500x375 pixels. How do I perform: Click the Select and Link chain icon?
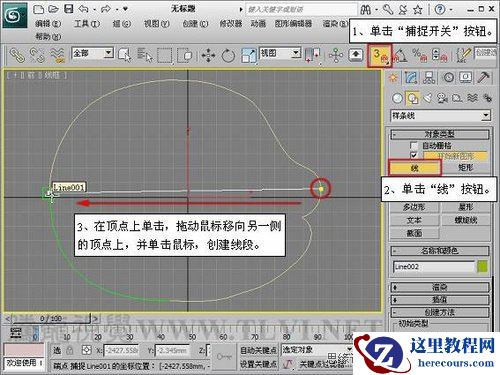pos(17,55)
